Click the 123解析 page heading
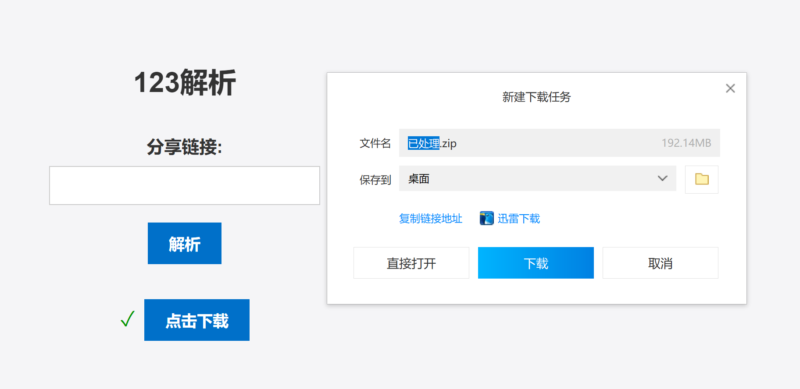Image resolution: width=800 pixels, height=389 pixels. (x=185, y=83)
